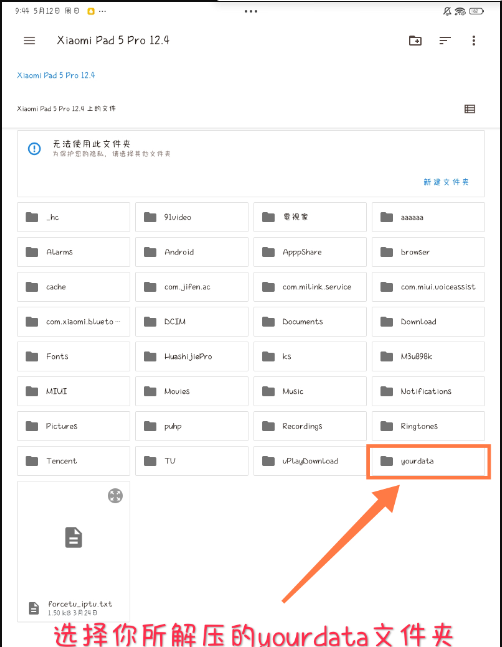This screenshot has height=647, width=502.
Task: Open the hamburger navigation menu
Action: click(29, 40)
